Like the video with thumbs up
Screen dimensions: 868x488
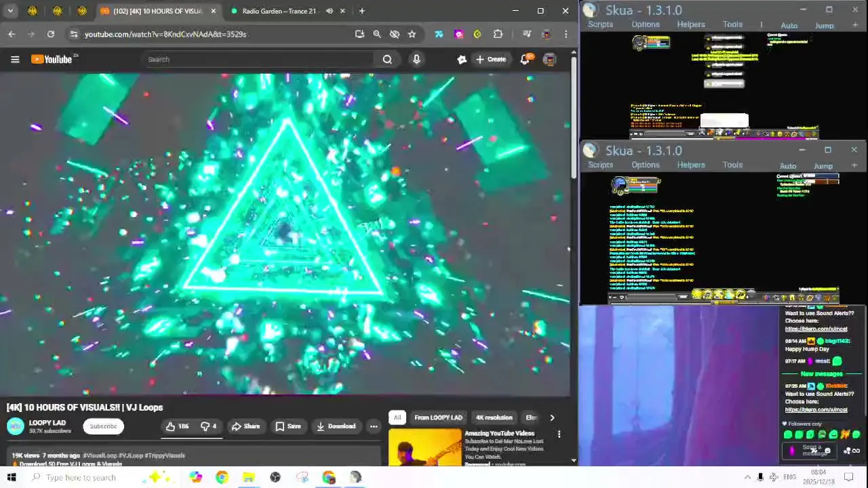tap(177, 426)
